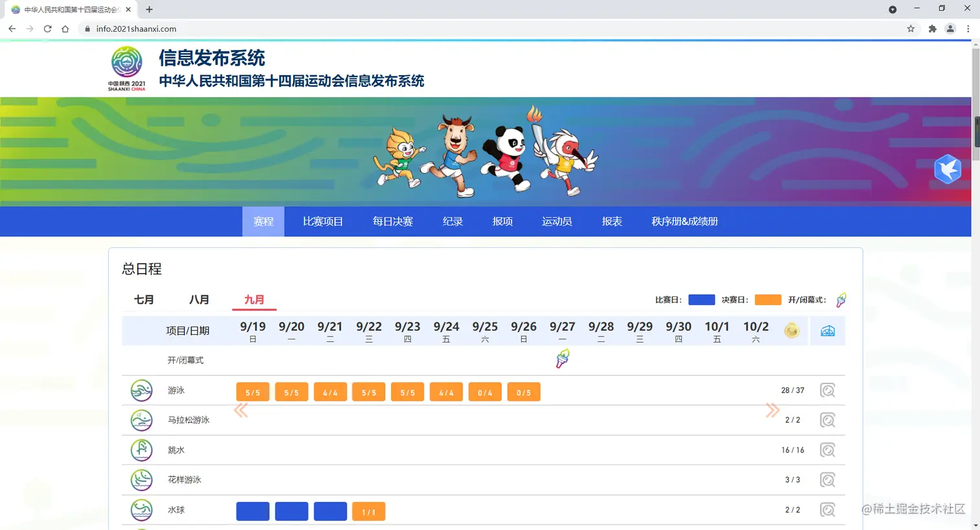Viewport: 980px width, 530px height.
Task: Open the water polo (水球) icon
Action: pos(141,510)
